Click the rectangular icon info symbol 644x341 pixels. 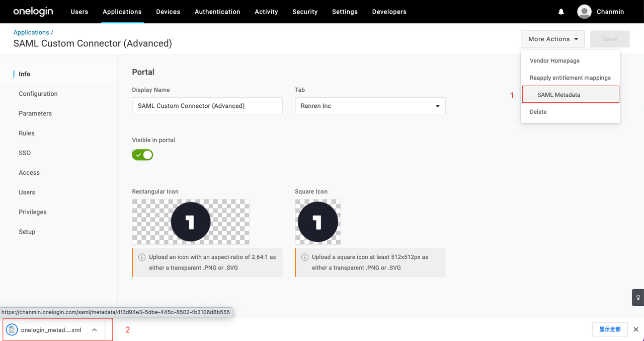(142, 257)
